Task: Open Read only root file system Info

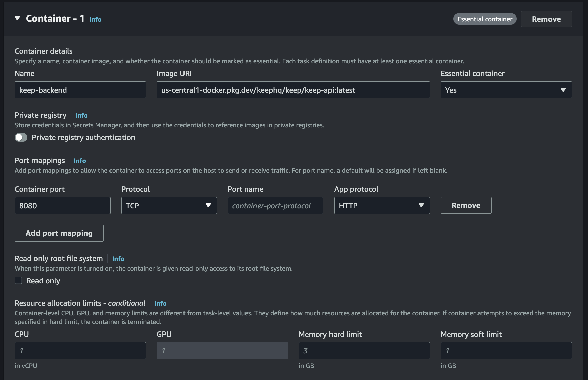Action: (118, 259)
